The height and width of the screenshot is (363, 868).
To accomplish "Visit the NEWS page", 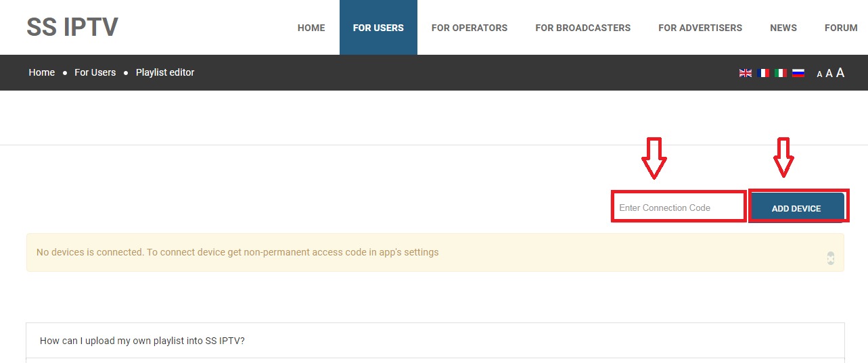I will (x=783, y=28).
